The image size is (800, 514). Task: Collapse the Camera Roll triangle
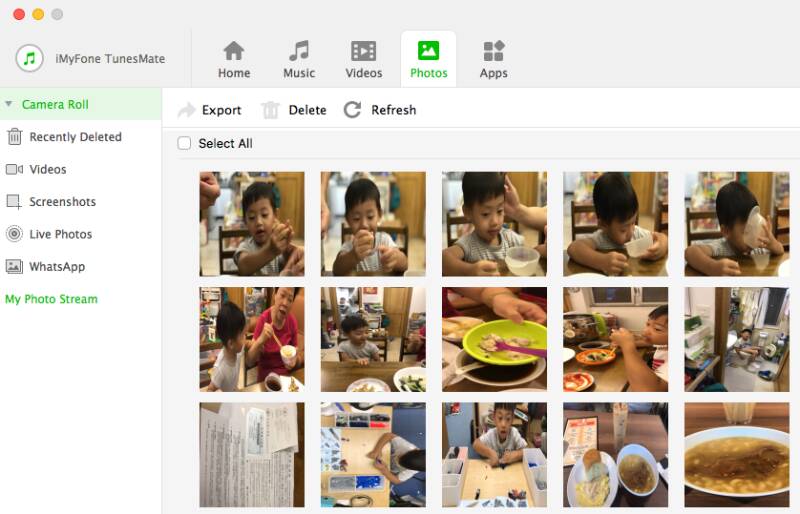pyautogui.click(x=9, y=104)
